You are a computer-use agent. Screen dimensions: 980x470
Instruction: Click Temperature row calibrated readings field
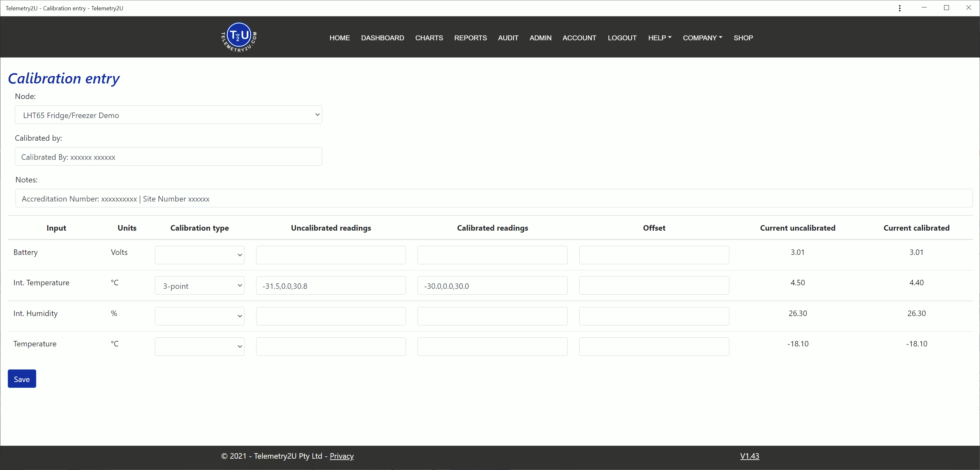(x=492, y=347)
